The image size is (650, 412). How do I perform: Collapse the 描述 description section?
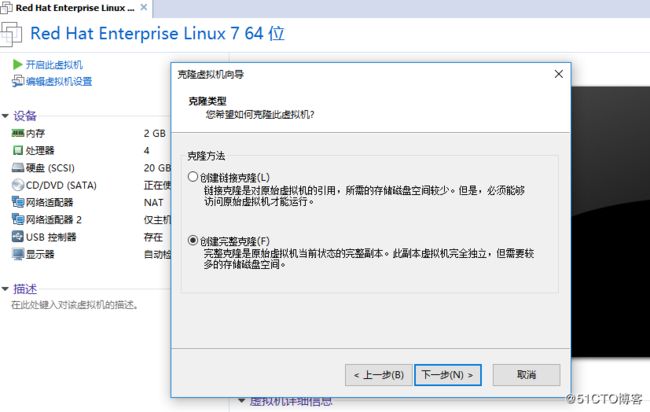pos(5,289)
